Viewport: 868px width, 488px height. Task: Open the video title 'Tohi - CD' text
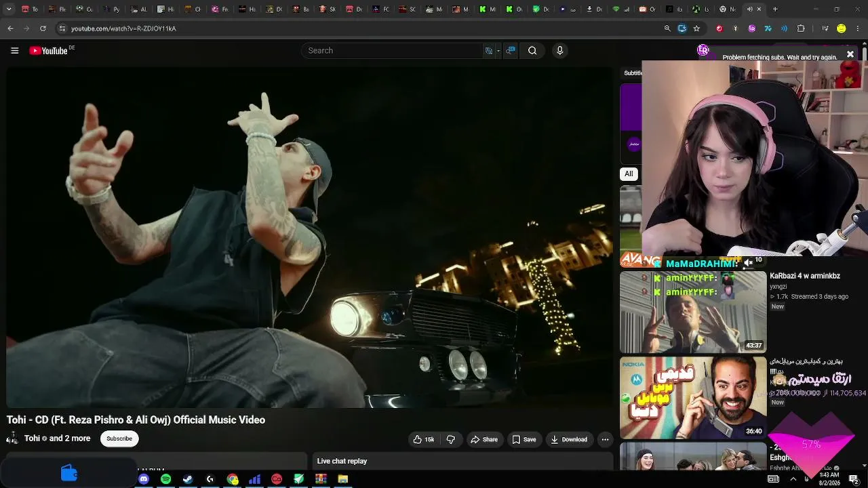click(136, 420)
